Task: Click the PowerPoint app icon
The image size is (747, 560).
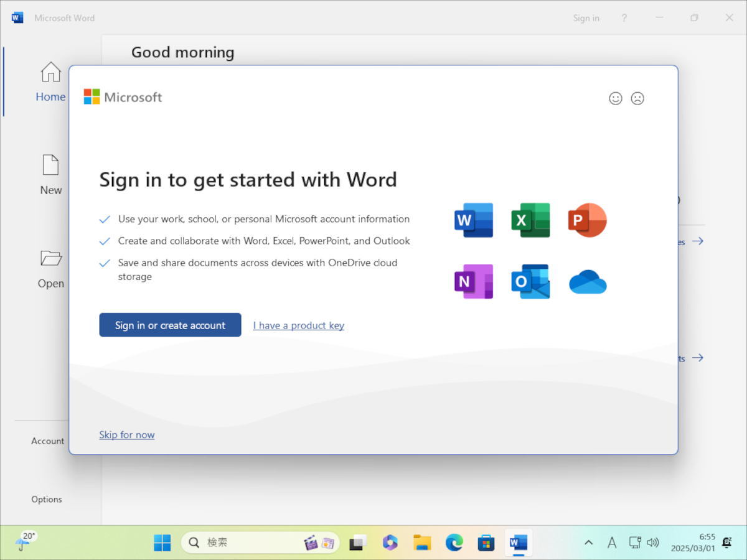Action: tap(587, 220)
